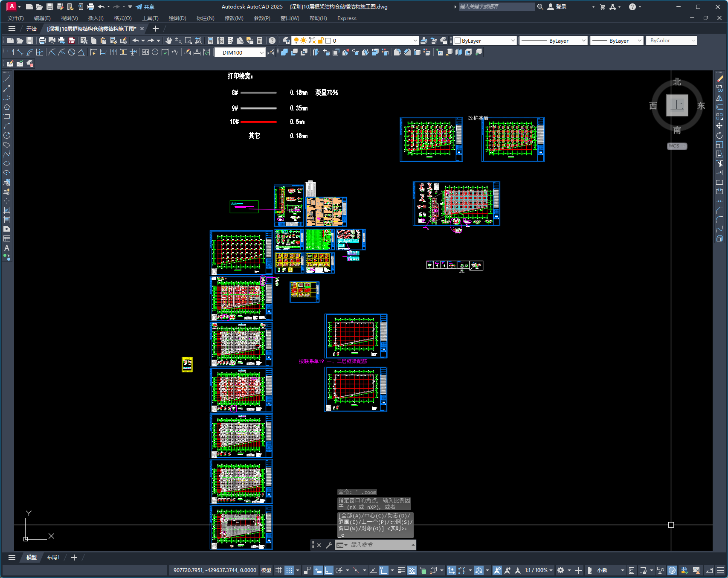
Task: Open the 1:1 / 100% annotation scale dropdown
Action: point(539,570)
